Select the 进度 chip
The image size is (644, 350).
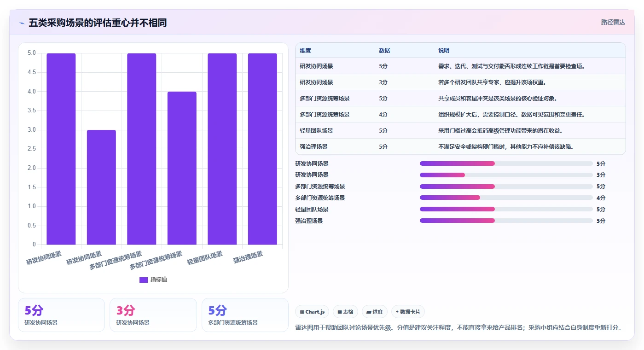[375, 312]
